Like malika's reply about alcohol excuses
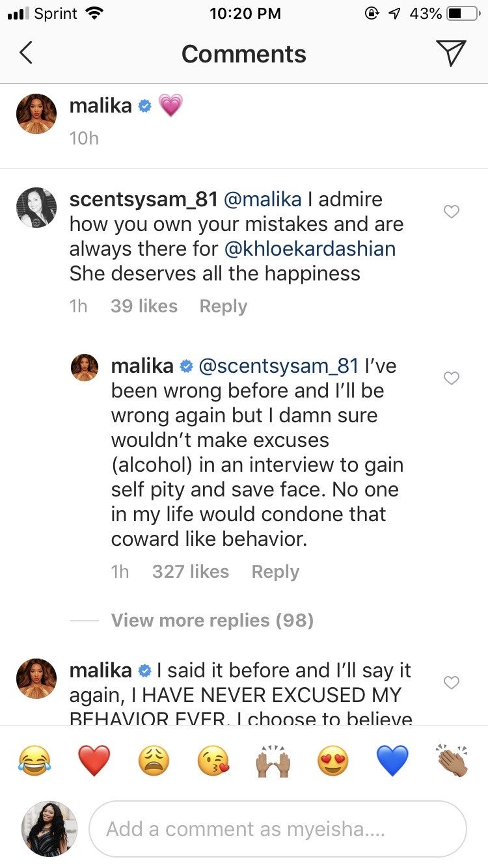Viewport: 488px width, 868px height. pos(451,378)
